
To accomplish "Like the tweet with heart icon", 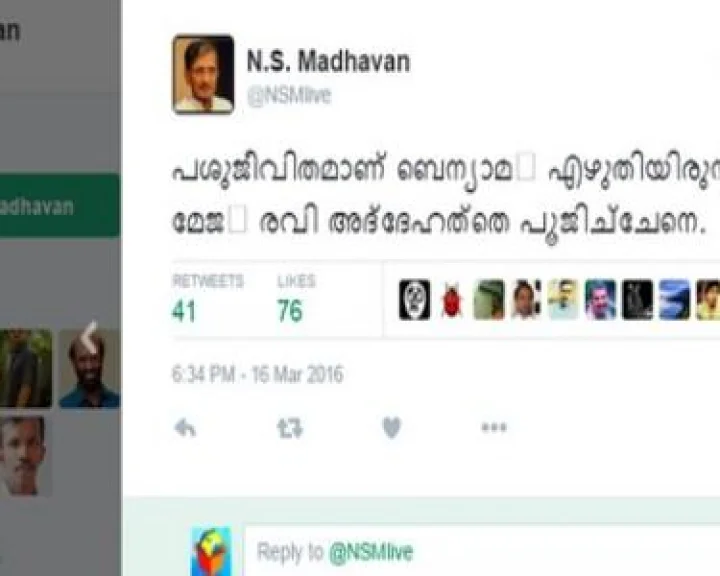I will point(392,428).
